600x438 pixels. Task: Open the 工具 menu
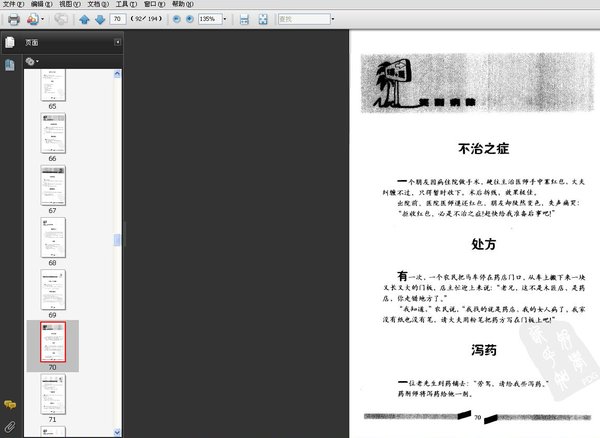click(x=126, y=4)
